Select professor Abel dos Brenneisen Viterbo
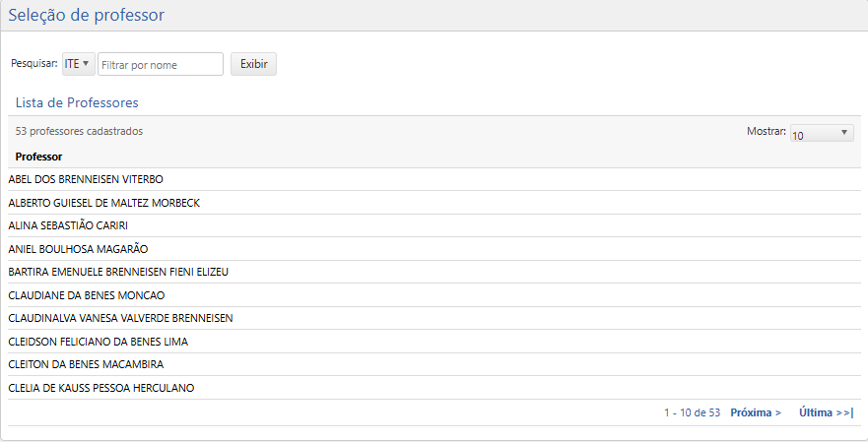The image size is (868, 442). tap(86, 179)
